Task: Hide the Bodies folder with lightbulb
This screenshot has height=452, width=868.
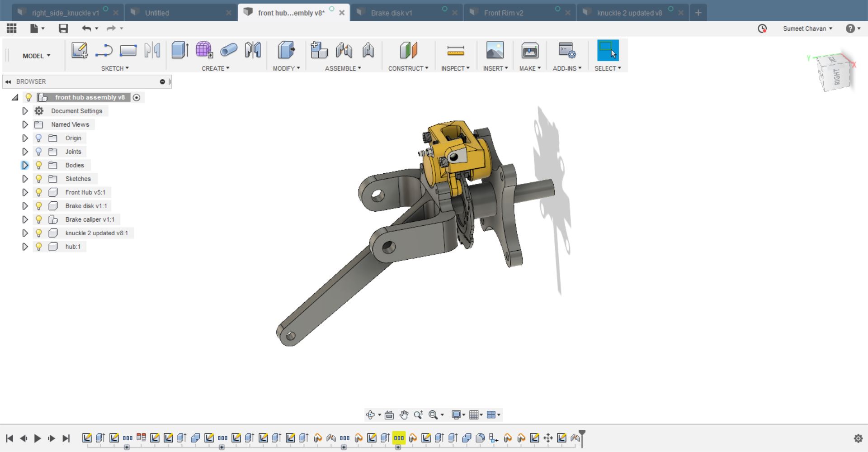Action: click(39, 165)
